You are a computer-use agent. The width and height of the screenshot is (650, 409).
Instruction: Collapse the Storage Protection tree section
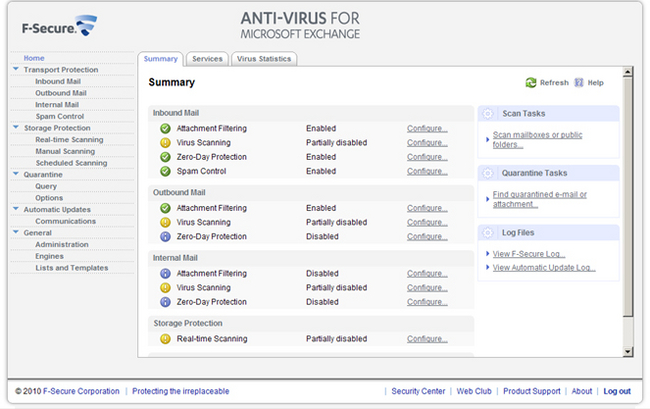(16, 127)
